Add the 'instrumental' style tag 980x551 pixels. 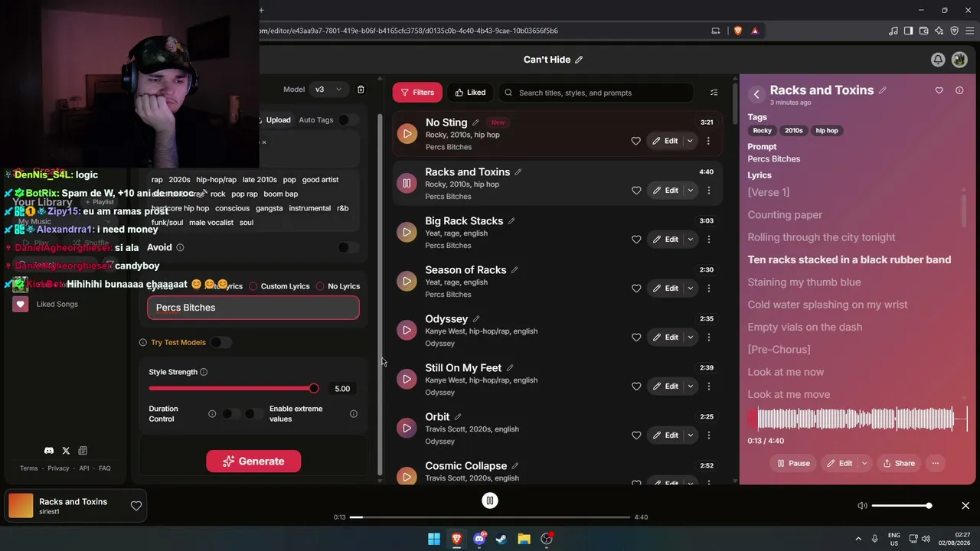309,208
